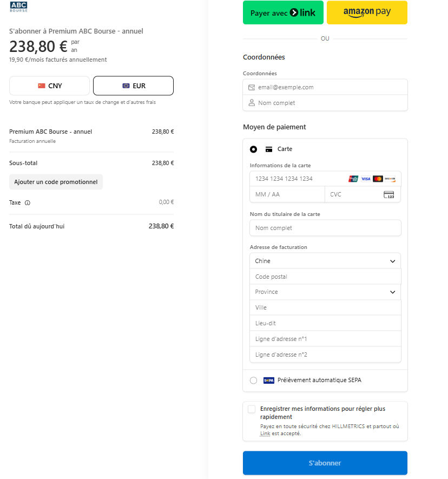The height and width of the screenshot is (479, 448).
Task: Switch currency to CNY
Action: (49, 86)
